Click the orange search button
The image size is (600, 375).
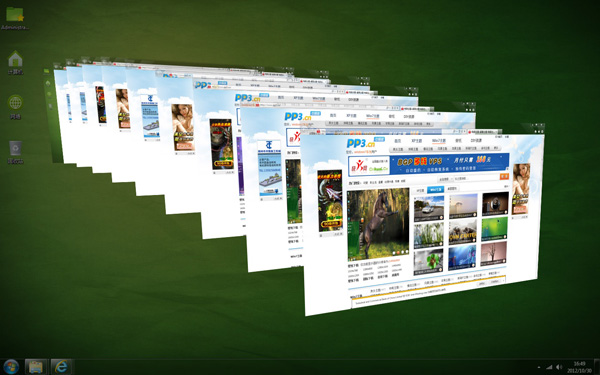click(x=504, y=176)
